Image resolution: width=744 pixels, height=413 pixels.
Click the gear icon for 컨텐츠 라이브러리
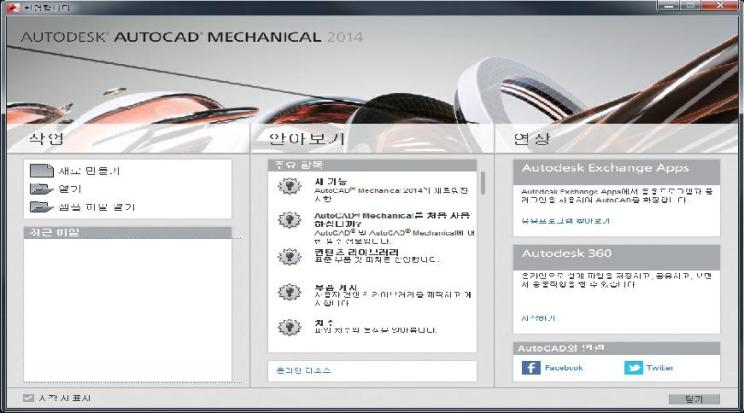point(289,256)
